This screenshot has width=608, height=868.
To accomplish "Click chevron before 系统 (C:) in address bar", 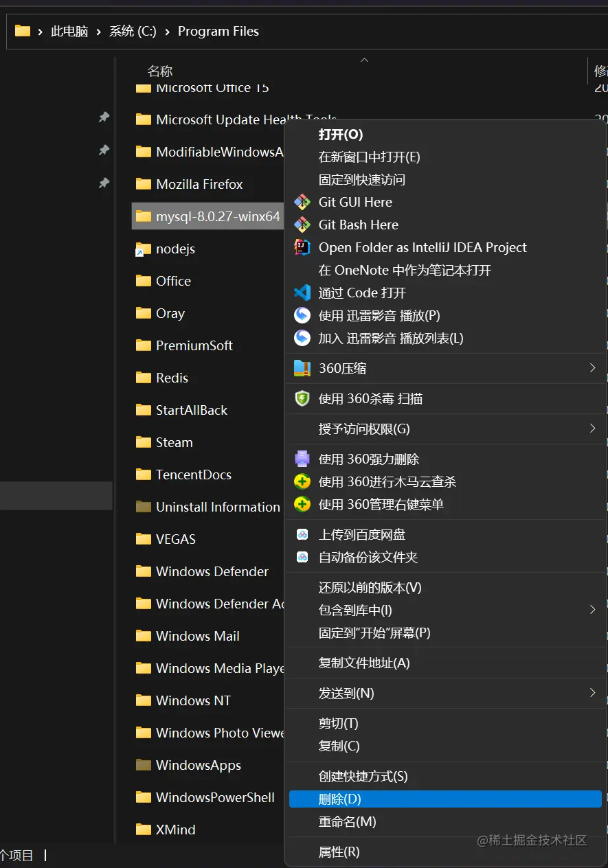I will pos(99,32).
